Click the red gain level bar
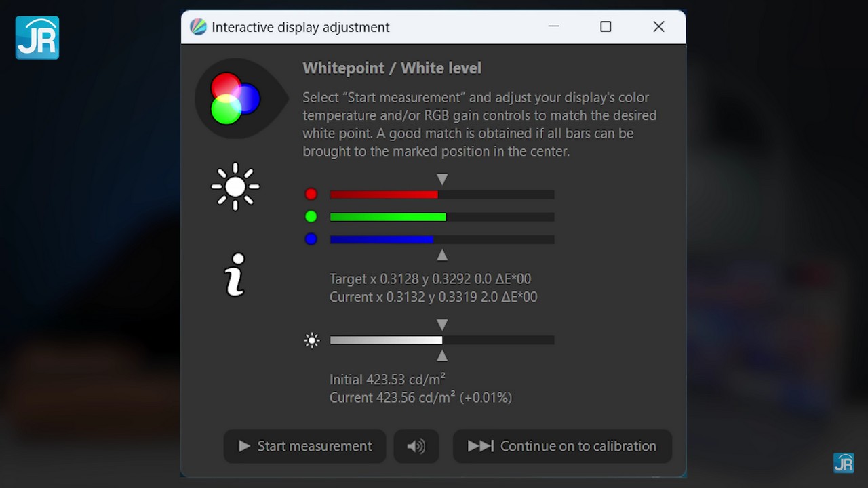The height and width of the screenshot is (488, 868). click(x=441, y=195)
